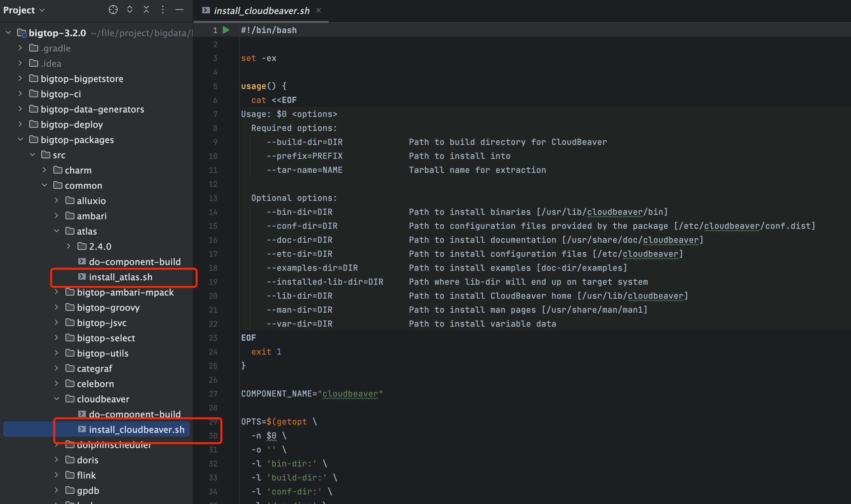Expand the categraf folder
The width and height of the screenshot is (851, 504).
[x=57, y=368]
